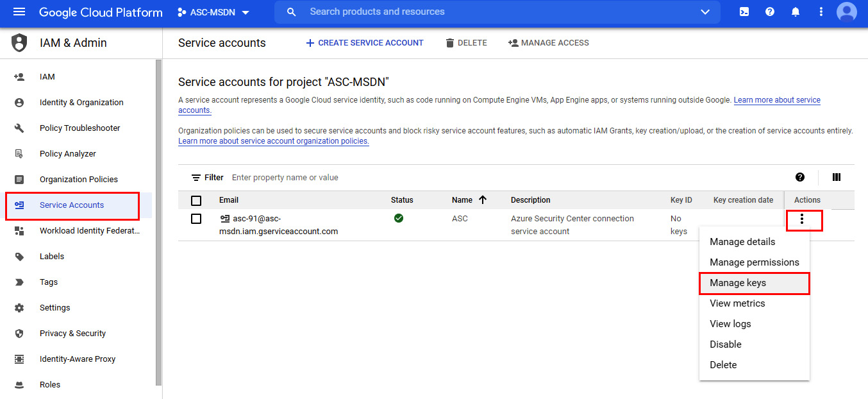
Task: Open the asc-91 service account email link
Action: [278, 225]
